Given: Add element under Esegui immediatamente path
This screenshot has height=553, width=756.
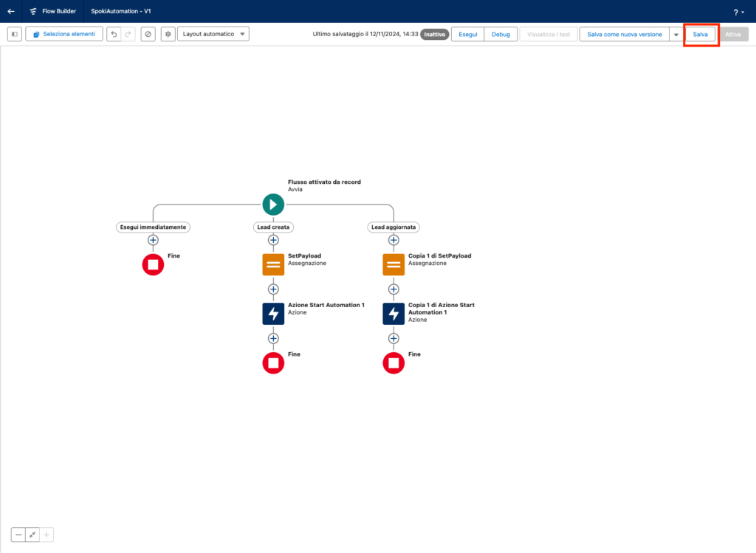Looking at the screenshot, I should (x=153, y=240).
